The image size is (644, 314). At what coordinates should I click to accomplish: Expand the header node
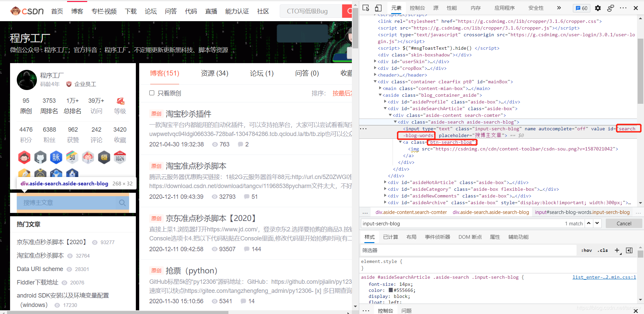point(375,75)
